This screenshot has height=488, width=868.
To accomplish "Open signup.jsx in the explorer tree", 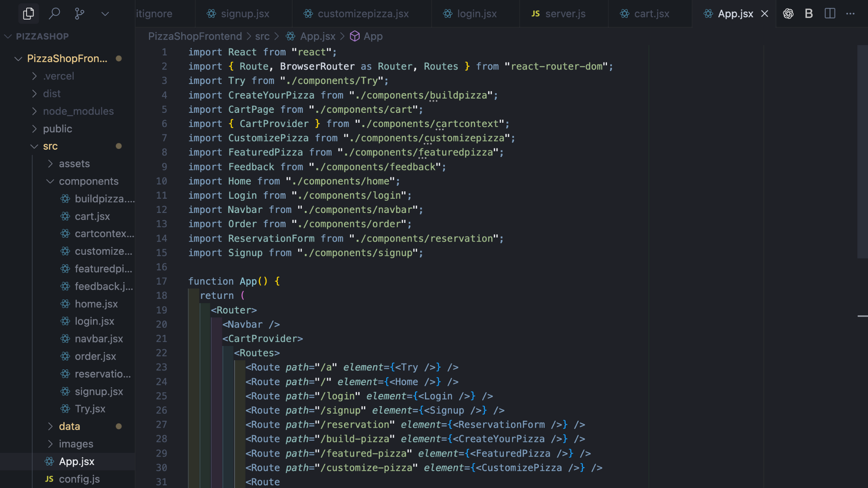I will pos(67,391).
